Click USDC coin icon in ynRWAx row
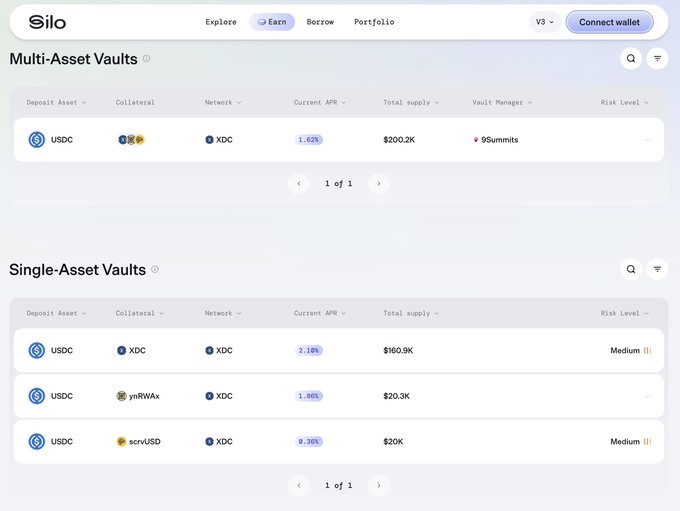Screen dimensions: 680x511 (37, 396)
